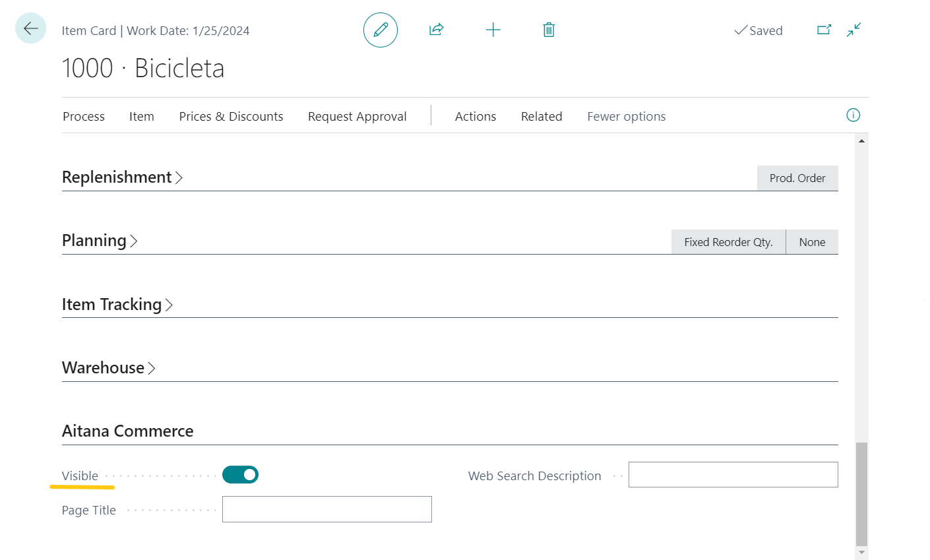Click the Item Card work date caption
This screenshot has width=930, height=560.
tap(156, 31)
